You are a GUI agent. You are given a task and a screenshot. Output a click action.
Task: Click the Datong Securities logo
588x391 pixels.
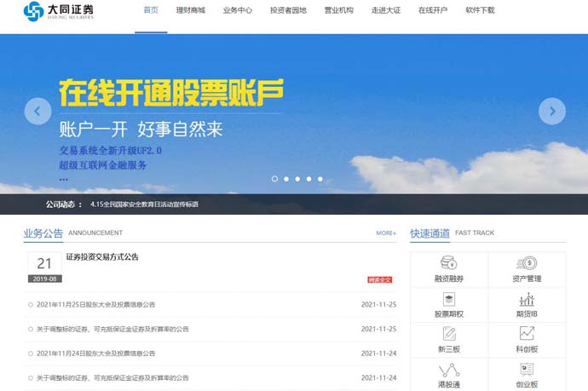[59, 11]
